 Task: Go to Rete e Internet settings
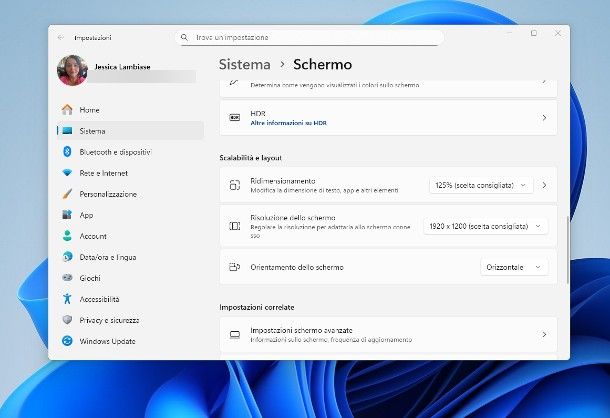(x=130, y=173)
